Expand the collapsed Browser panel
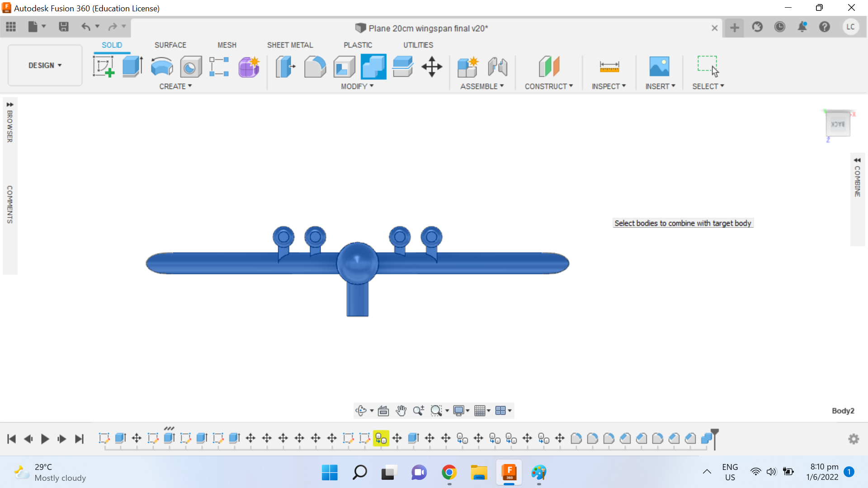This screenshot has width=868, height=488. [10, 104]
